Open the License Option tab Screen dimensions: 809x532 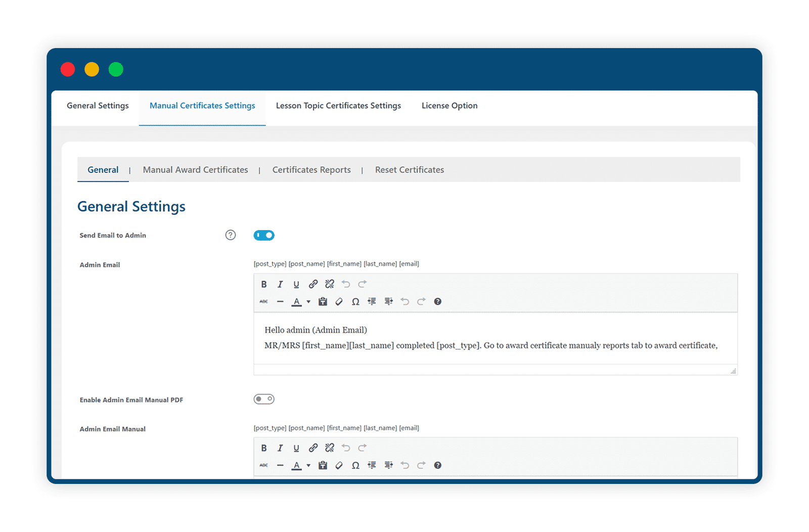450,106
